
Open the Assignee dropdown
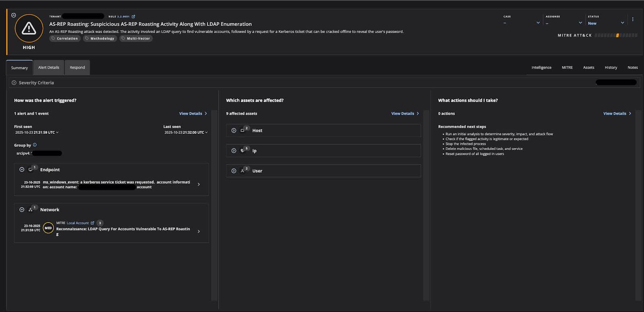click(580, 23)
